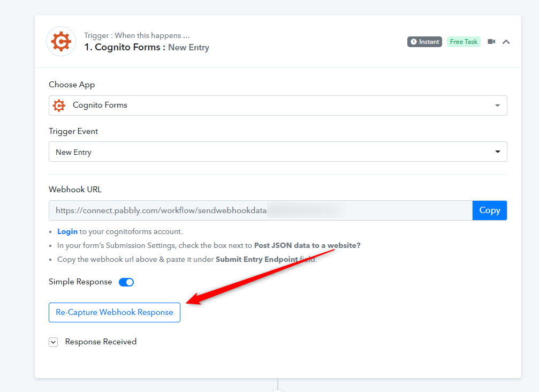This screenshot has height=392, width=539.
Task: Click the 'Simple Response' label text
Action: pos(80,282)
